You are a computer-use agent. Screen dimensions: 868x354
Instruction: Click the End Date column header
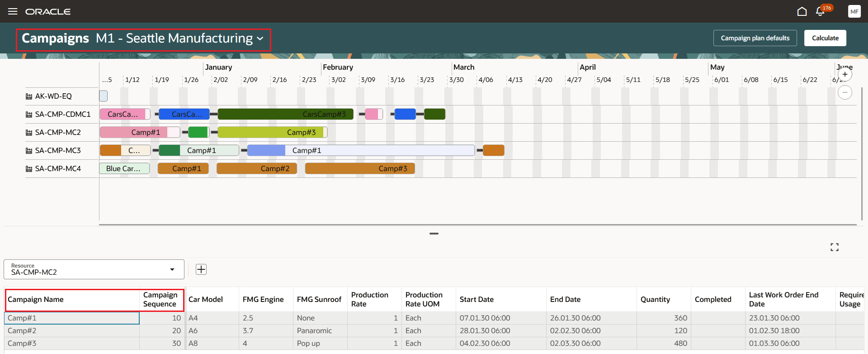(591, 299)
